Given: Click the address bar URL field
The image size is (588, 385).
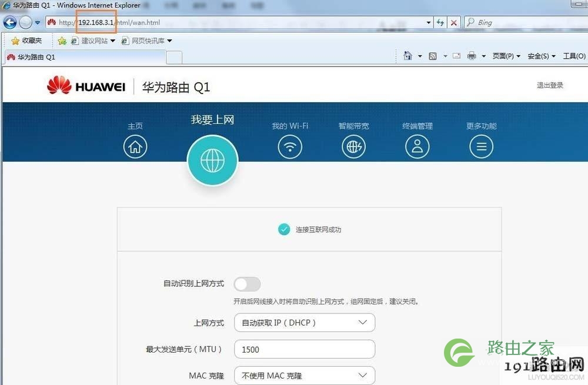Looking at the screenshot, I should tap(239, 22).
